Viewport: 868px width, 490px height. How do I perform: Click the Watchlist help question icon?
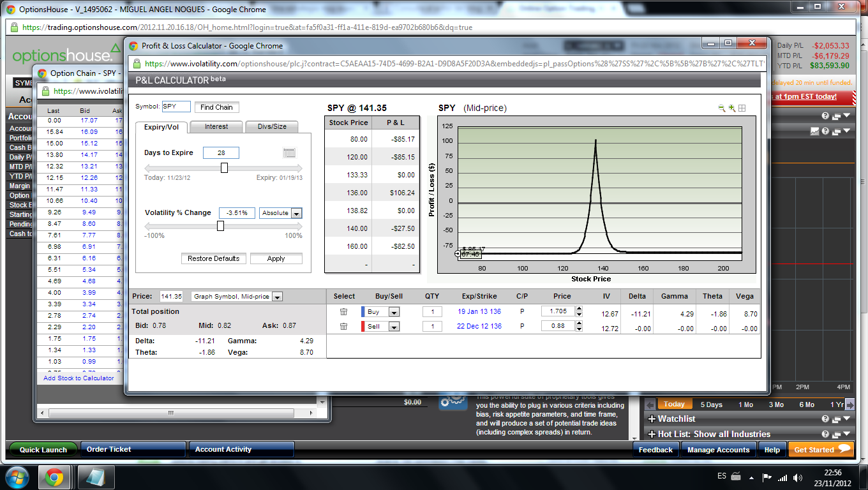click(x=825, y=419)
